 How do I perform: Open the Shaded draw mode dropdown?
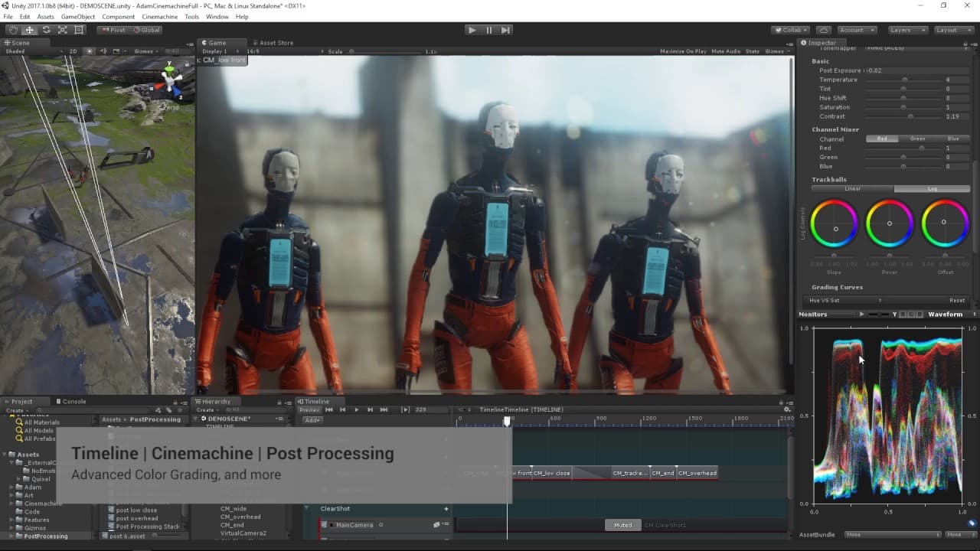click(x=31, y=51)
